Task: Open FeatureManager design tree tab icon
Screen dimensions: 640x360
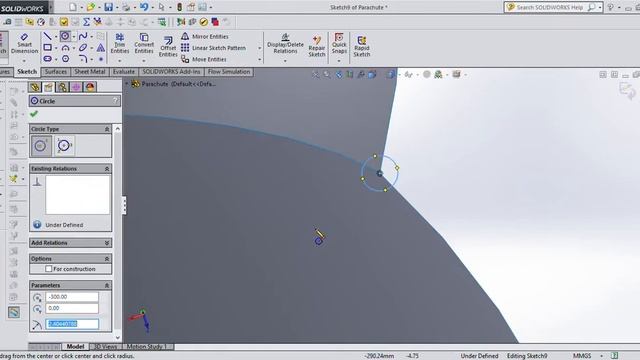Action: (35, 87)
